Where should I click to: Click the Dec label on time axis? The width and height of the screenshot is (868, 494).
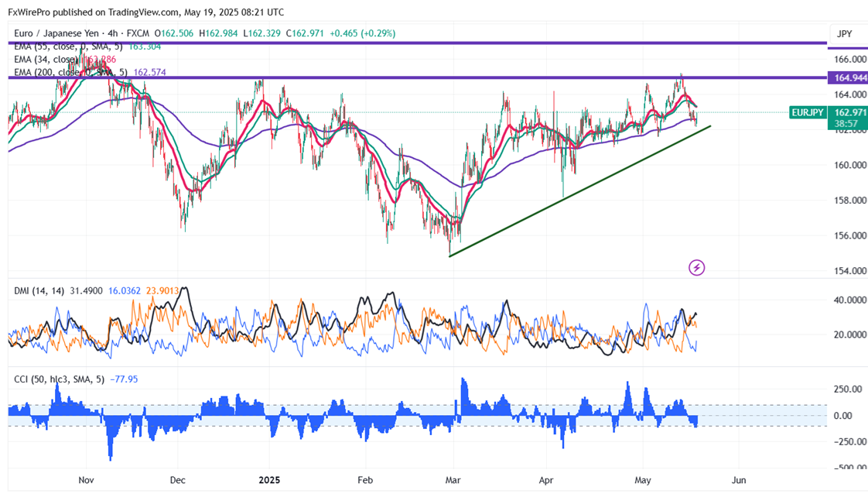pos(178,480)
